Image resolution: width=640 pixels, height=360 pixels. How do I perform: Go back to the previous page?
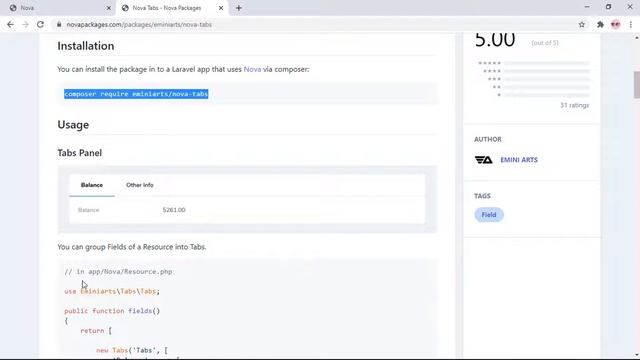pyautogui.click(x=10, y=24)
